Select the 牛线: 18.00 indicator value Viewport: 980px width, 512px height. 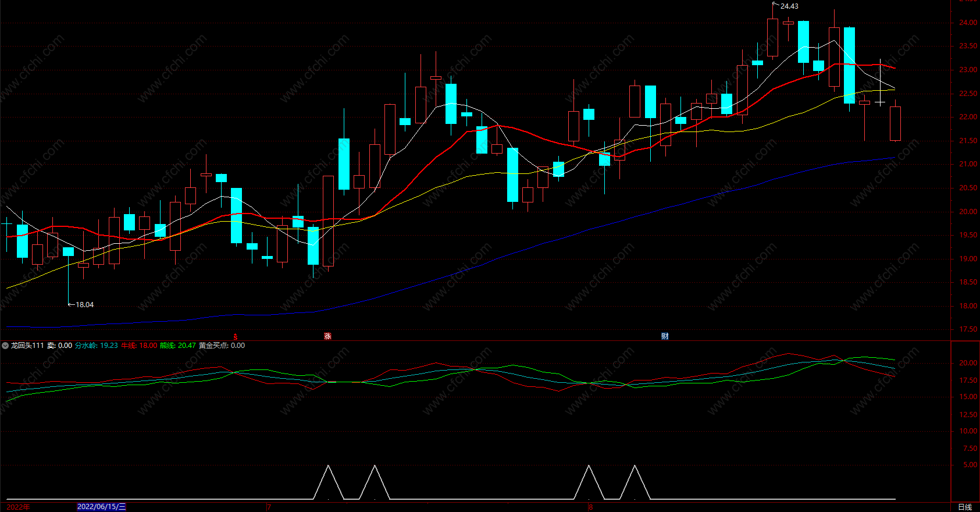[x=139, y=346]
